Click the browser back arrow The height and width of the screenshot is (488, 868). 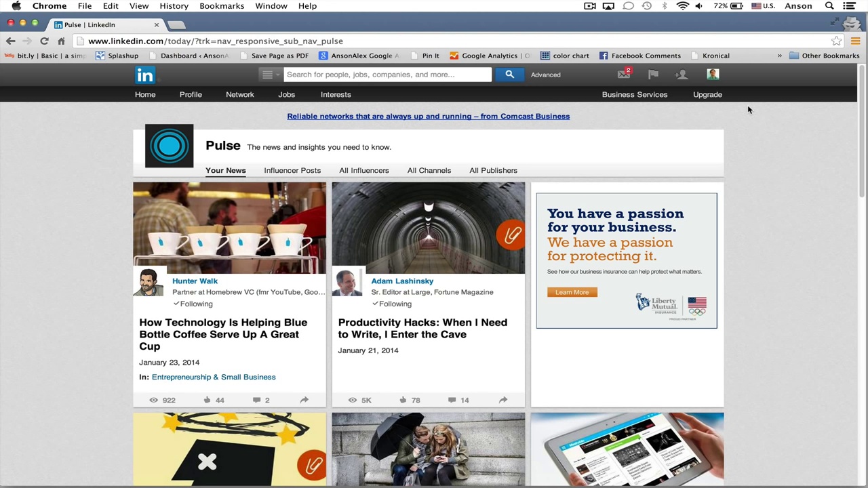coord(10,41)
